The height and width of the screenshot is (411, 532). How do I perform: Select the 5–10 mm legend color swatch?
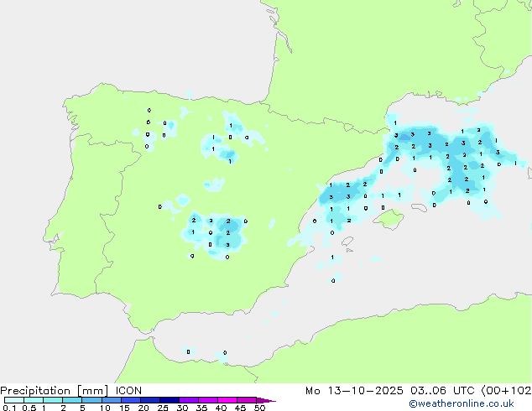pyautogui.click(x=91, y=400)
